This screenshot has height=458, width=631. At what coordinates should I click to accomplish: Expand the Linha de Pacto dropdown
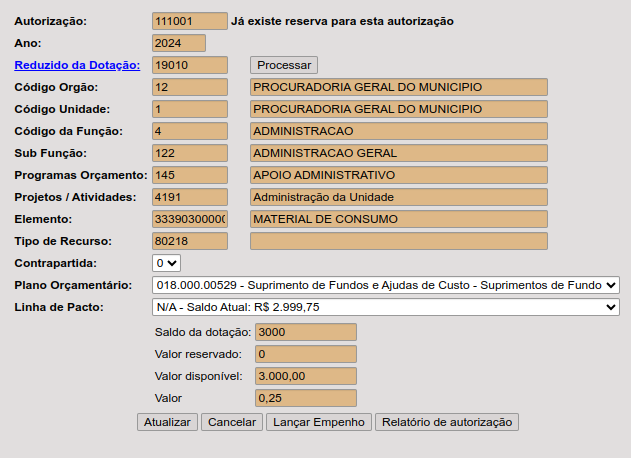386,307
